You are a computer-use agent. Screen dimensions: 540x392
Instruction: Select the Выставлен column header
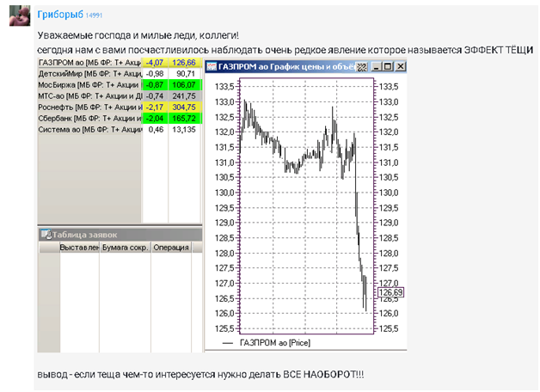[x=79, y=248]
